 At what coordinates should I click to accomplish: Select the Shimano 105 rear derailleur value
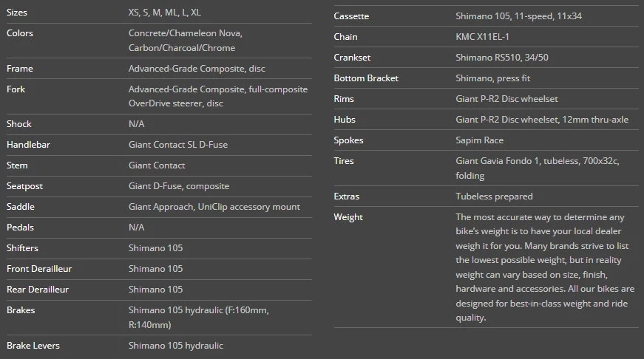click(155, 290)
